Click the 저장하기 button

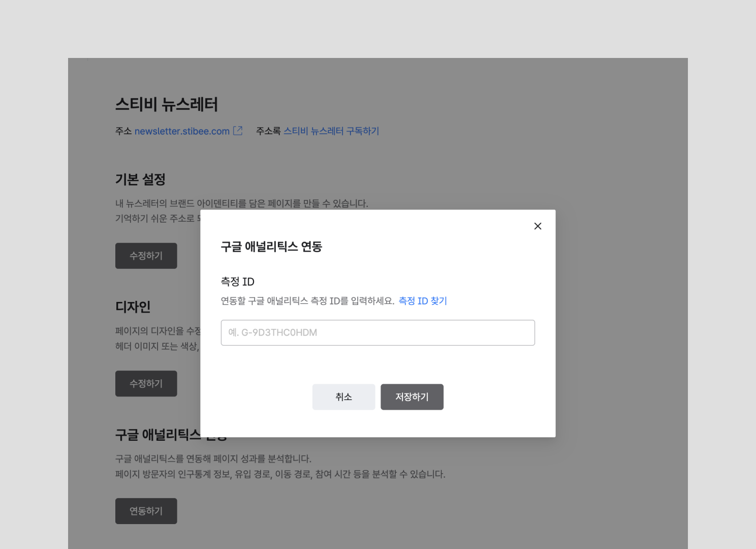(412, 397)
